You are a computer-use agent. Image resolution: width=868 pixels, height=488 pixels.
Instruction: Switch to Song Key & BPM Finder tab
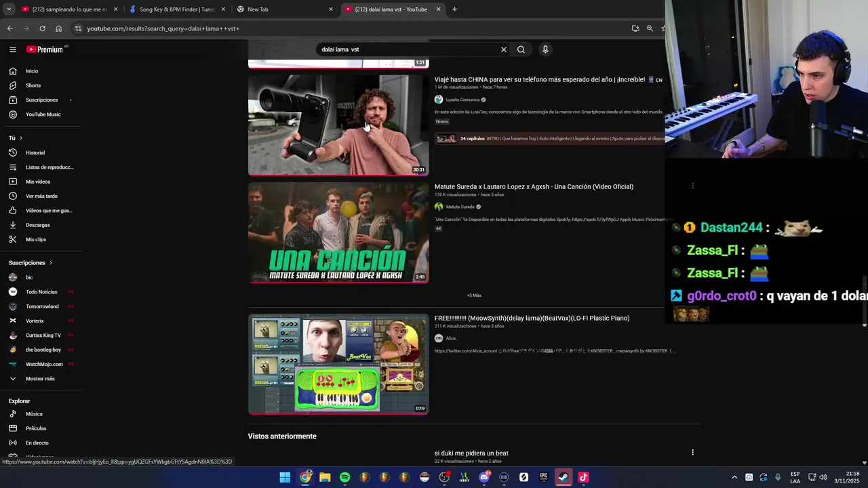coord(177,9)
